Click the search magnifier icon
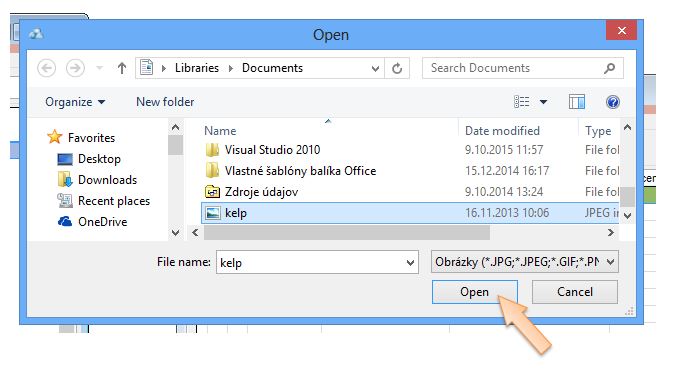Image resolution: width=676 pixels, height=370 pixels. coord(610,68)
